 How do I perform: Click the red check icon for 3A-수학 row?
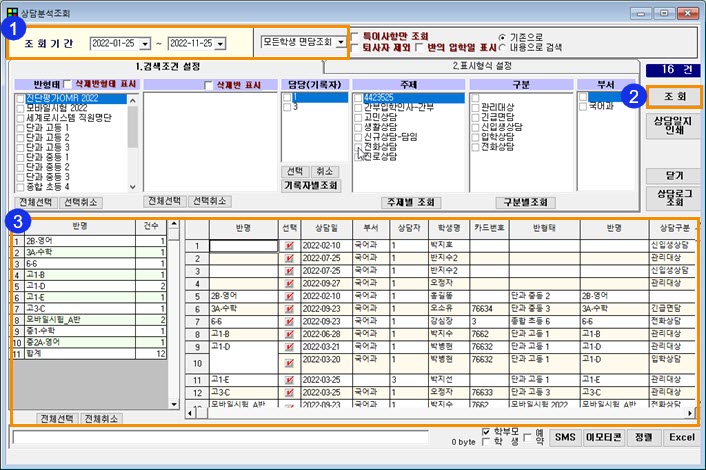pos(290,309)
